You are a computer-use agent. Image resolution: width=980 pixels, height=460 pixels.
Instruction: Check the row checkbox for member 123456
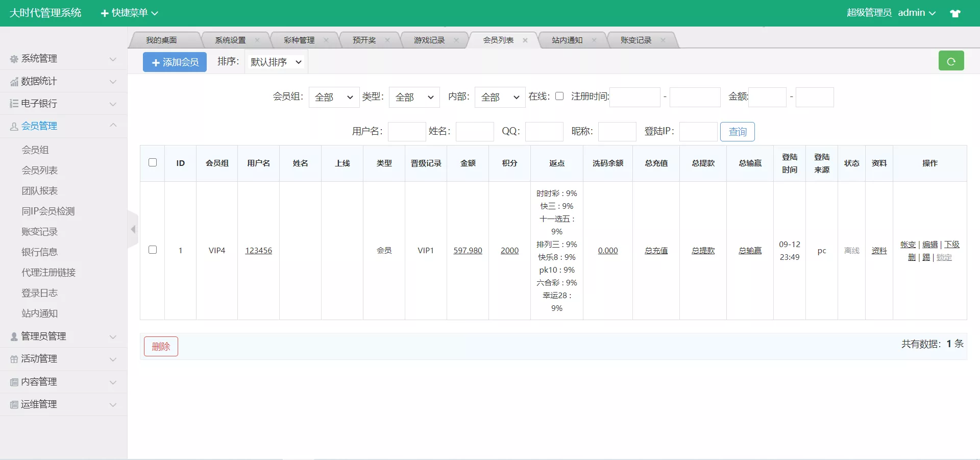click(153, 250)
